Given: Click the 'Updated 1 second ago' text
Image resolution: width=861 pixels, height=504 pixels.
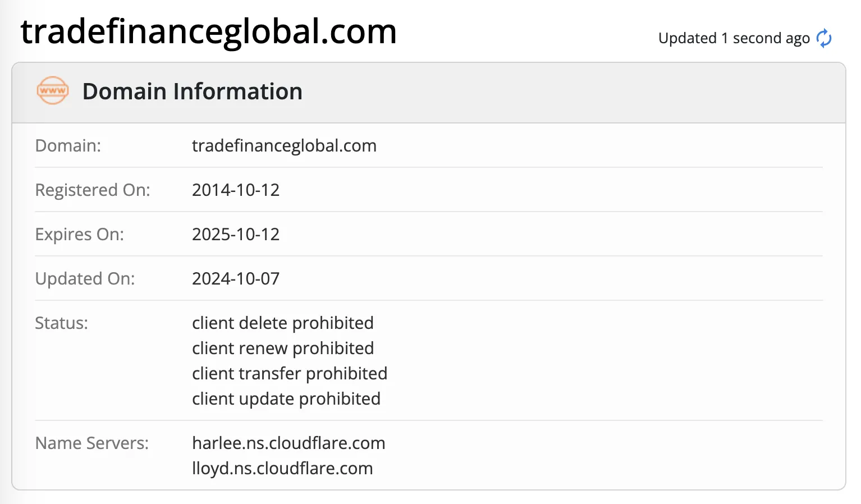Looking at the screenshot, I should pos(734,38).
